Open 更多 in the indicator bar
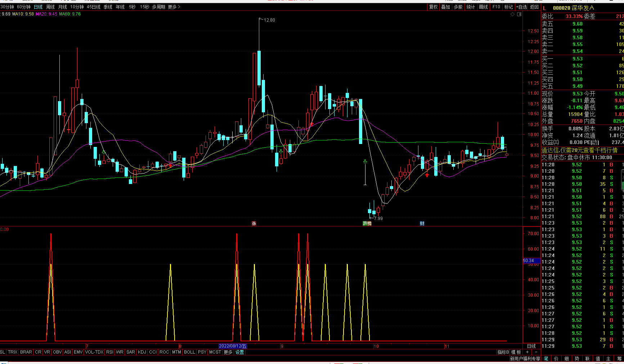 pos(228,352)
